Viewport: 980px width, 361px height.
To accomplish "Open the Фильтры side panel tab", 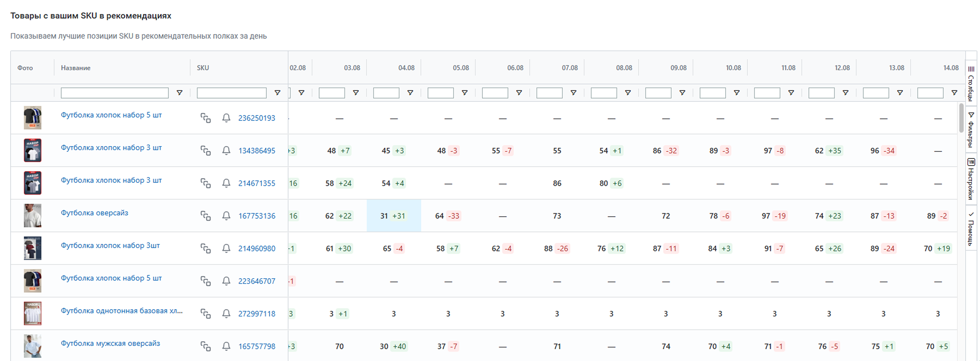I will pos(971,130).
